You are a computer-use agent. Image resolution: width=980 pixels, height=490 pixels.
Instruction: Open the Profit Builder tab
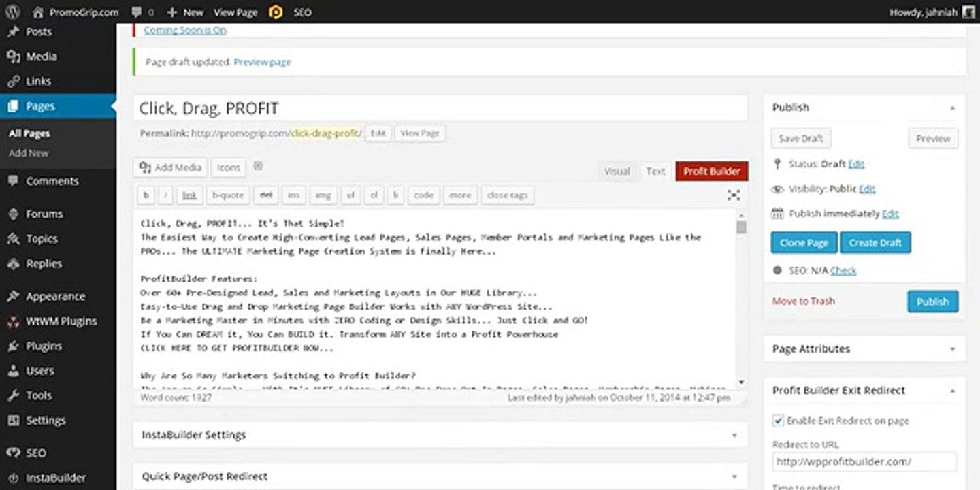tap(712, 171)
